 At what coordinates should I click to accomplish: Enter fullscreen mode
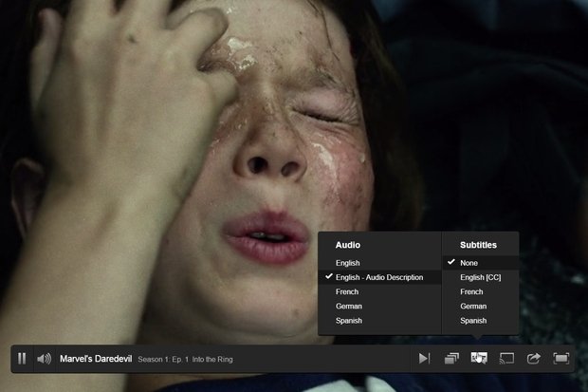[x=561, y=359]
